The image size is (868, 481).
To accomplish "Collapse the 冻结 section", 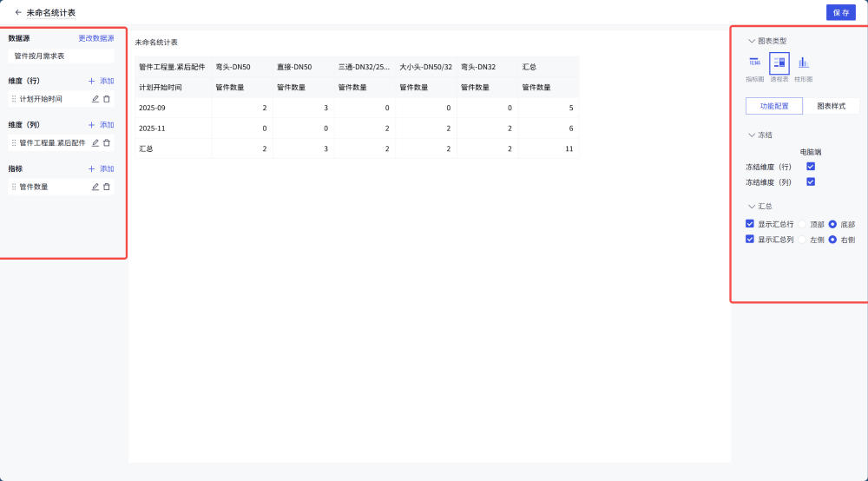I will pos(752,135).
